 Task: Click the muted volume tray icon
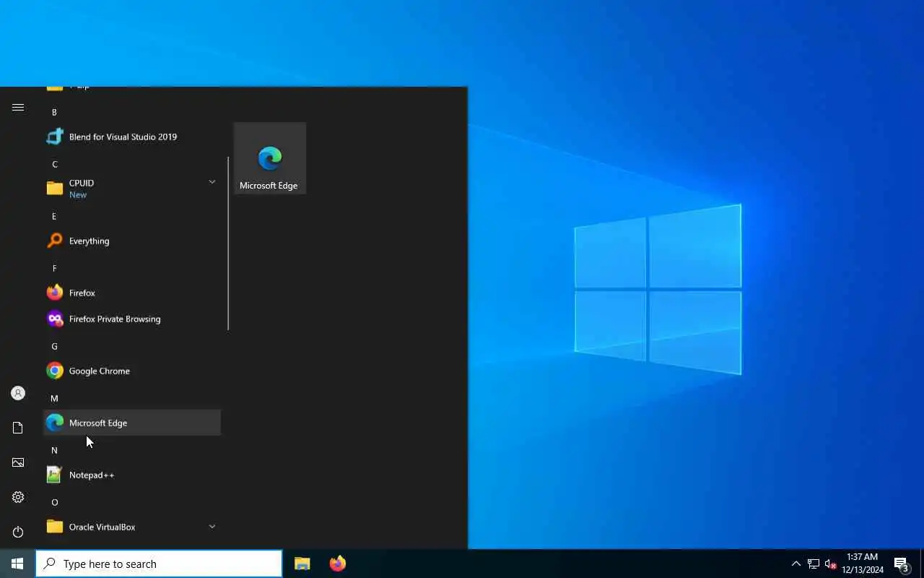(830, 564)
